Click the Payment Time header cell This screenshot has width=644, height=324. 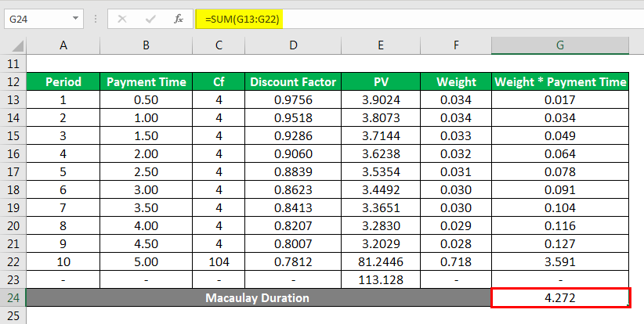pyautogui.click(x=147, y=81)
